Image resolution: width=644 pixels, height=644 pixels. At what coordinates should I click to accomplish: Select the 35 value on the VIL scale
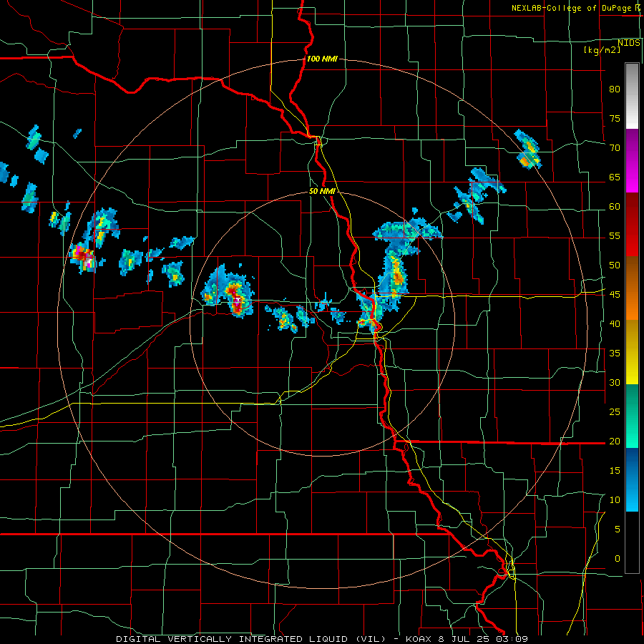615,353
